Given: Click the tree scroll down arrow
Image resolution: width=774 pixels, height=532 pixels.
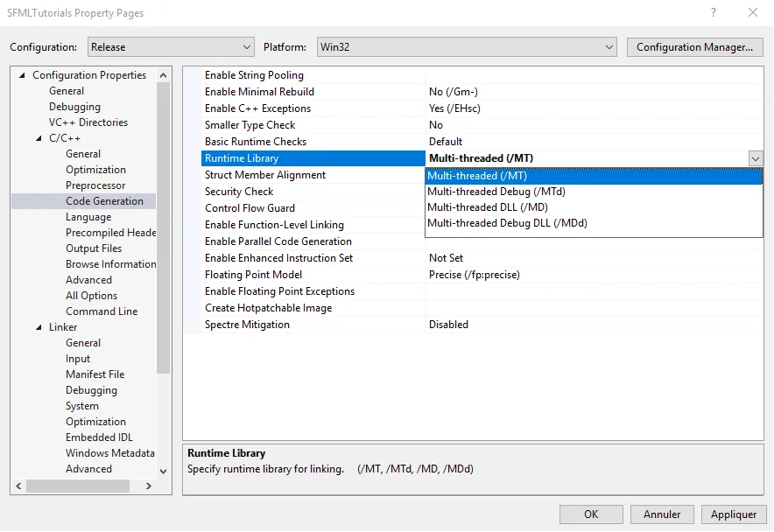Looking at the screenshot, I should point(164,472).
